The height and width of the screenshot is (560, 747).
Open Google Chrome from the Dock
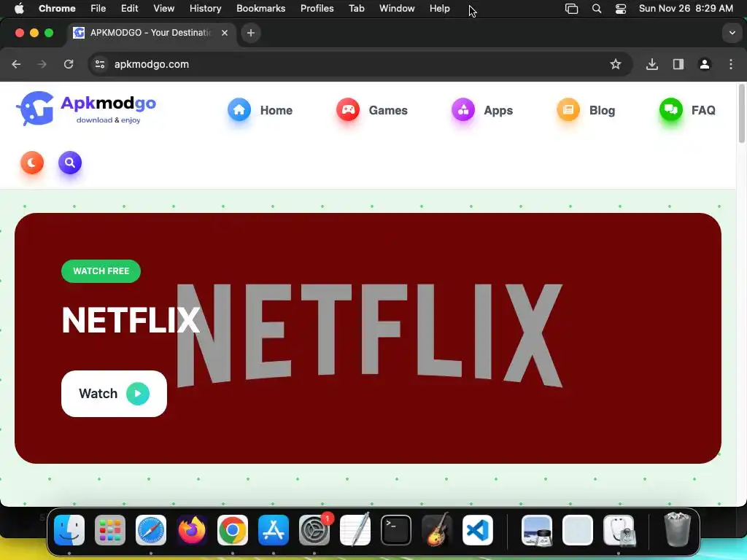[x=233, y=530]
